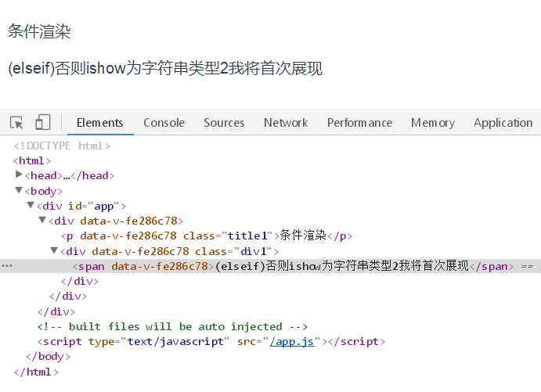Select the closing </body> tag line
This screenshot has width=541, height=392.
pos(48,357)
